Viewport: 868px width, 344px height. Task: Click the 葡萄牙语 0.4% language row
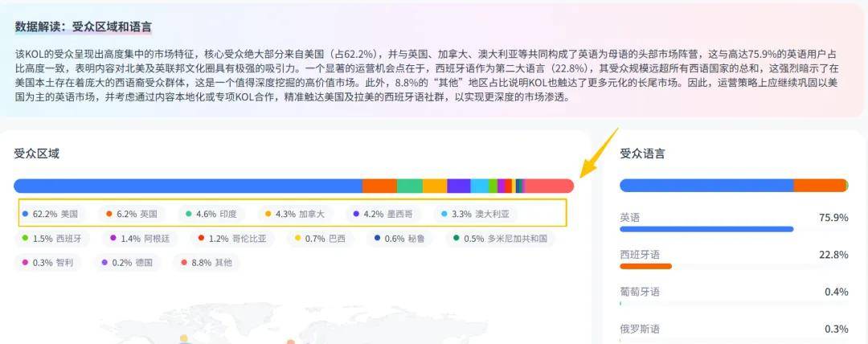tap(733, 293)
